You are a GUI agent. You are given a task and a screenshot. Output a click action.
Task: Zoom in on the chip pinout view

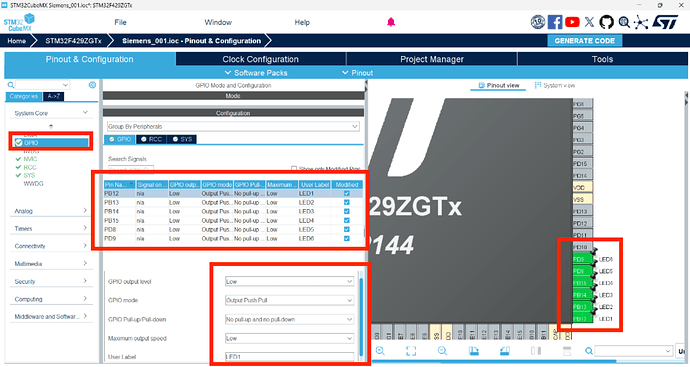380,351
